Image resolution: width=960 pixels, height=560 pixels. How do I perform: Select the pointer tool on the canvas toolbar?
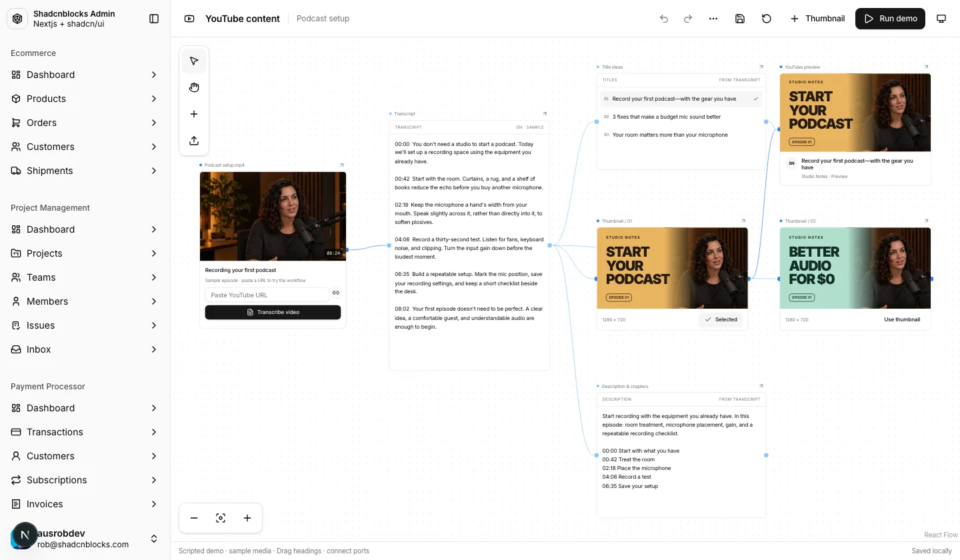[194, 61]
